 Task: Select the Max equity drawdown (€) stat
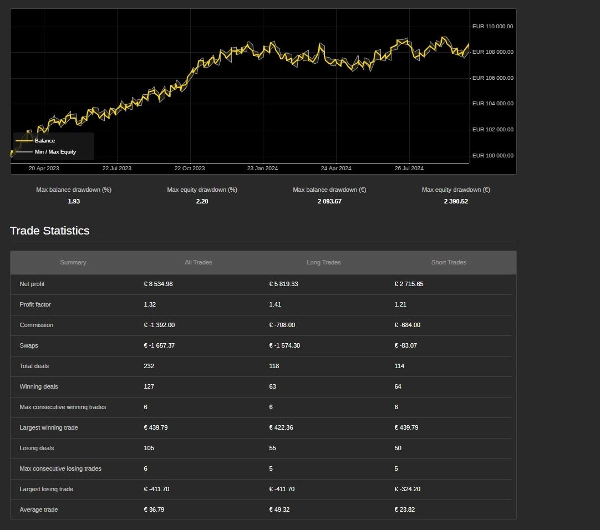[x=456, y=195]
